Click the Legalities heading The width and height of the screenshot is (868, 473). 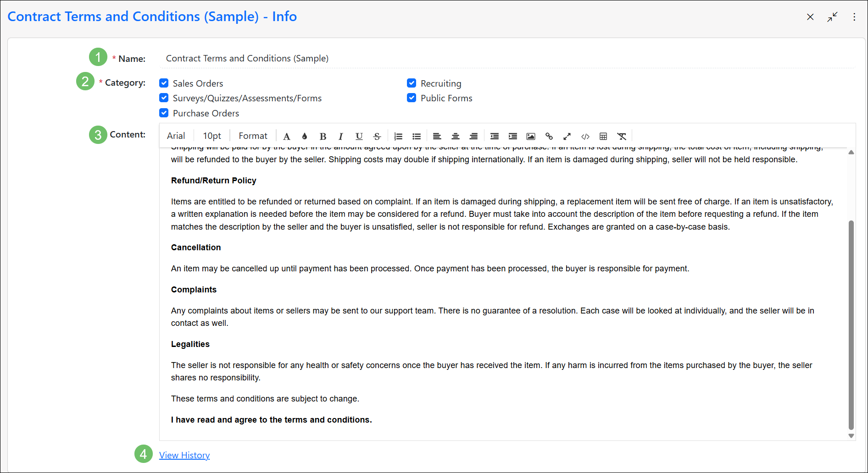point(190,344)
